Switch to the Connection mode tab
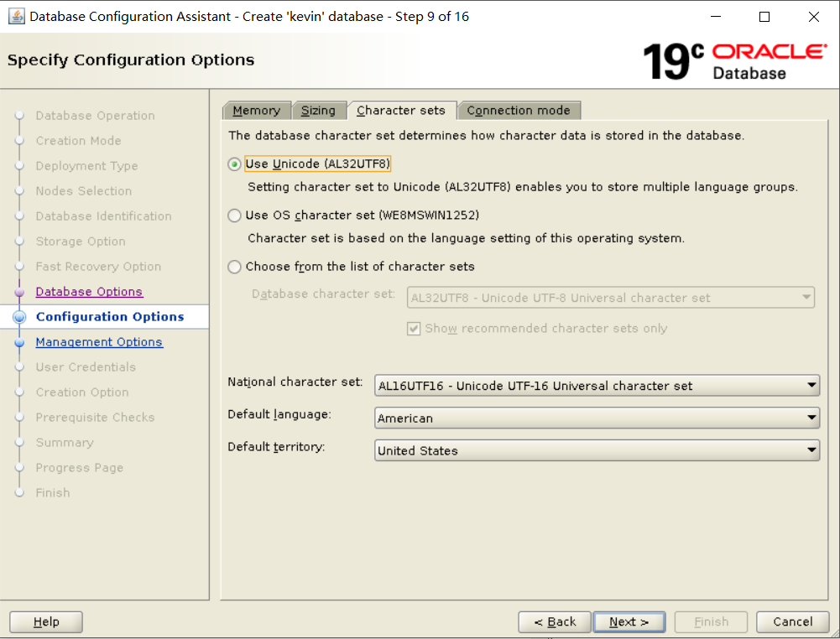 [519, 110]
